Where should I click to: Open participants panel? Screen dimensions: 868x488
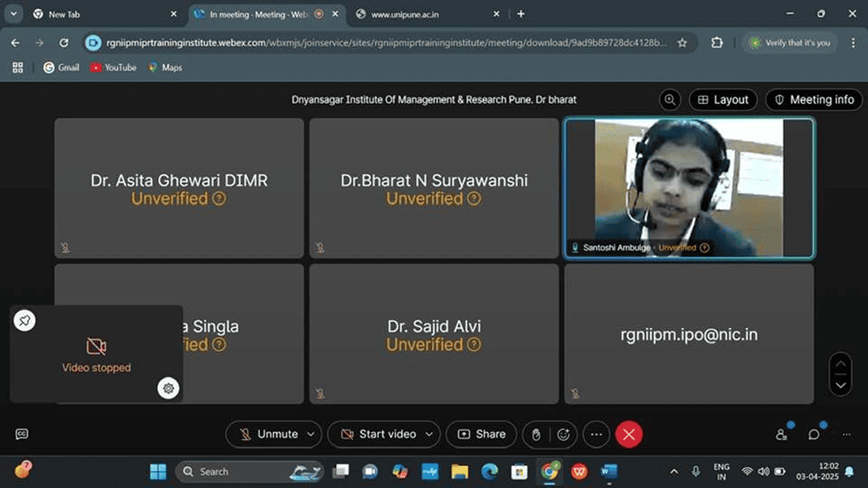[x=782, y=434]
